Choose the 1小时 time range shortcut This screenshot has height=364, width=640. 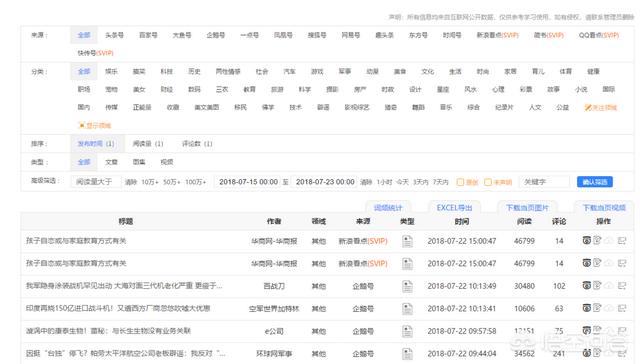tap(384, 182)
